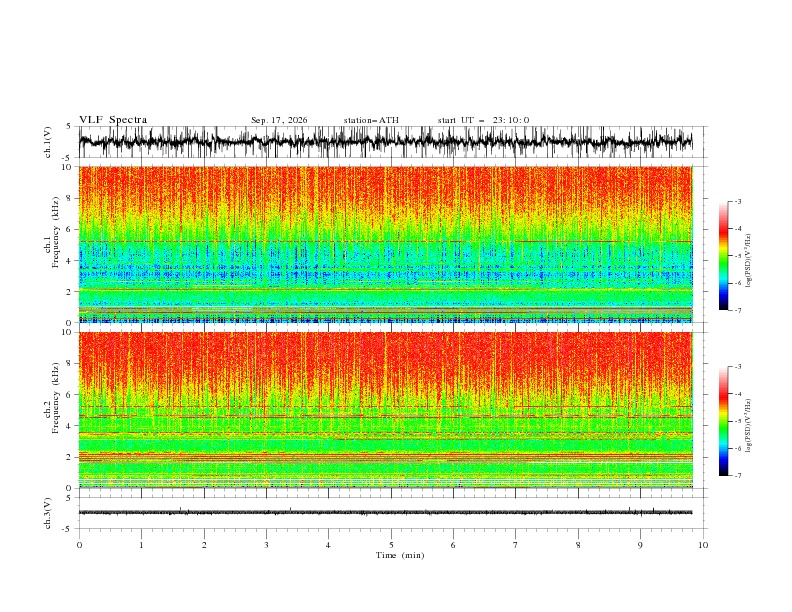Click the ch.3(V) axis label
Screen dimensions: 792x612
tap(48, 513)
